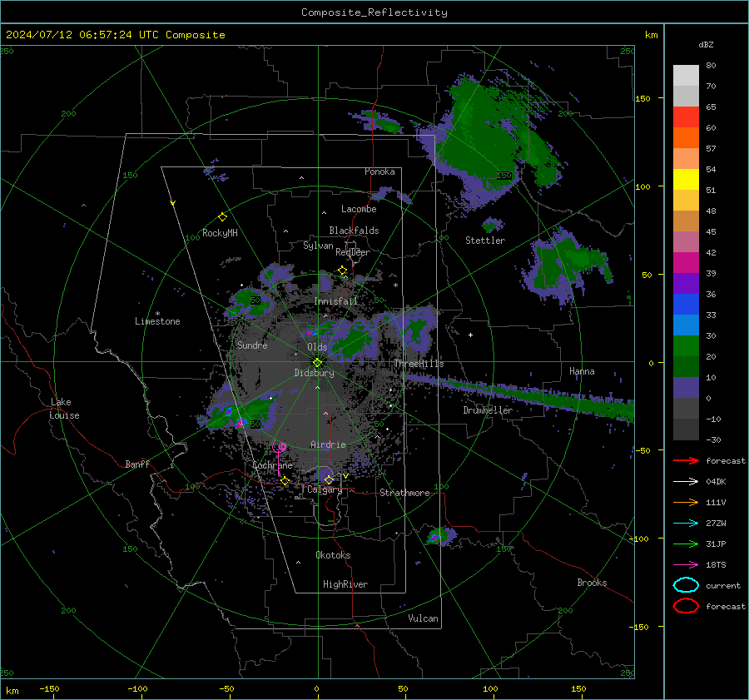The image size is (749, 700).
Task: Click the 150 tick on bottom axis
Action: click(x=578, y=688)
